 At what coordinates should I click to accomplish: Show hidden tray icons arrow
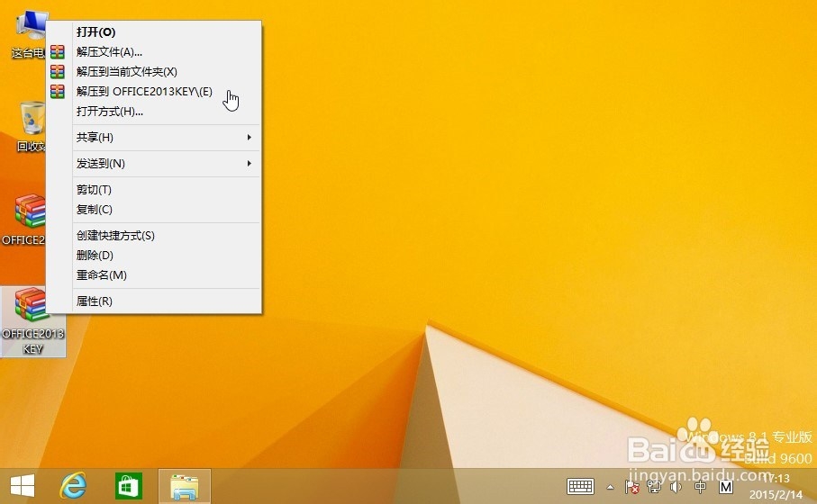click(x=610, y=487)
